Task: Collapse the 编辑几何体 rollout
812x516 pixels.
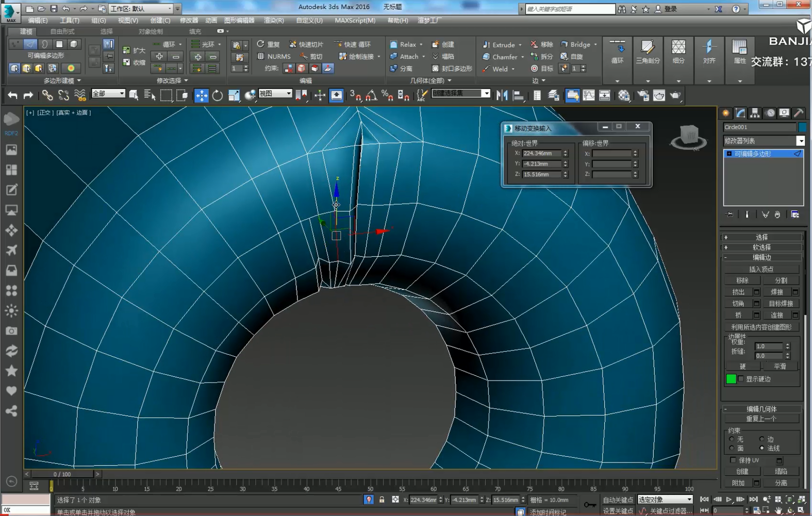Action: click(762, 409)
